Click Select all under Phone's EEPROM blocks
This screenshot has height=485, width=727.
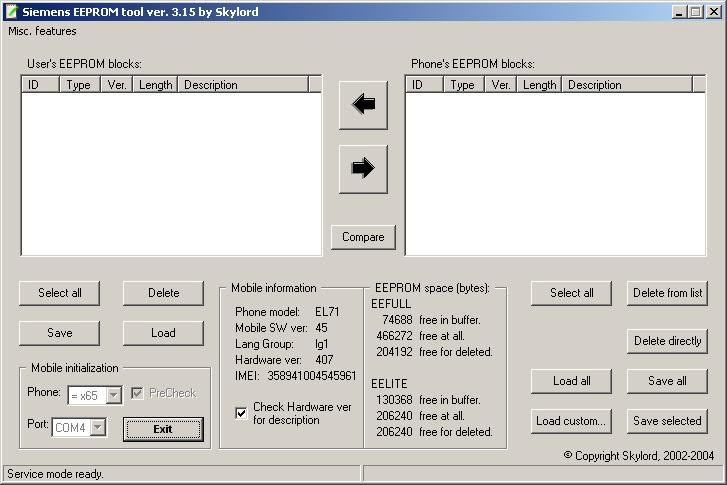(571, 293)
